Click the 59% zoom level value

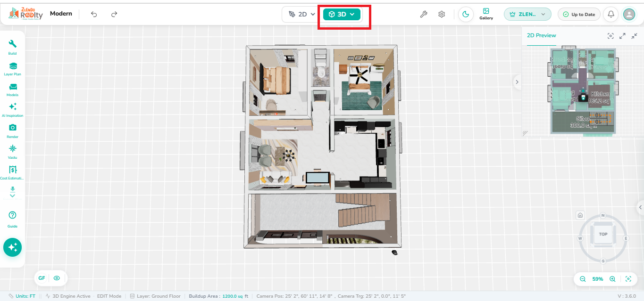point(598,279)
